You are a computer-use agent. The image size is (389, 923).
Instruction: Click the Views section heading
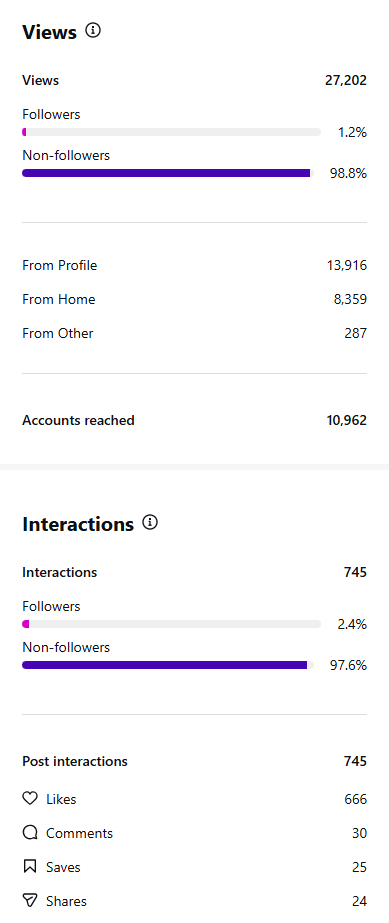[x=49, y=32]
